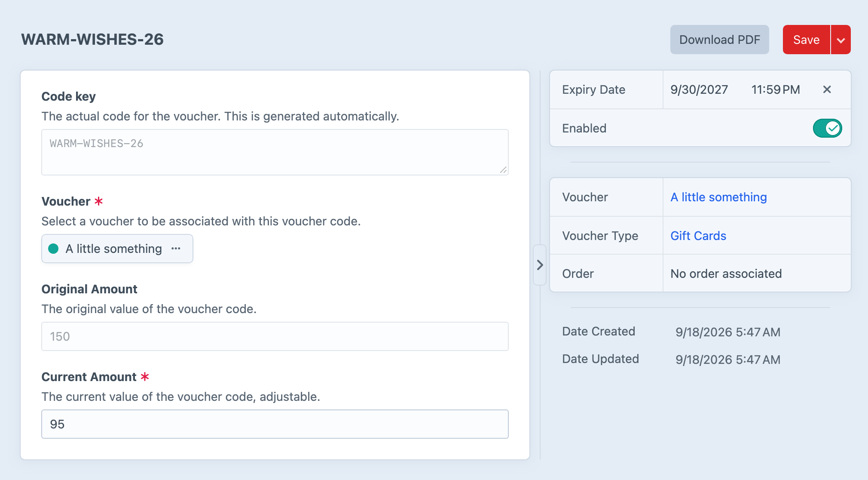Click the WARM-WISHES-26 page heading
Screen dimensions: 868x480
92,40
